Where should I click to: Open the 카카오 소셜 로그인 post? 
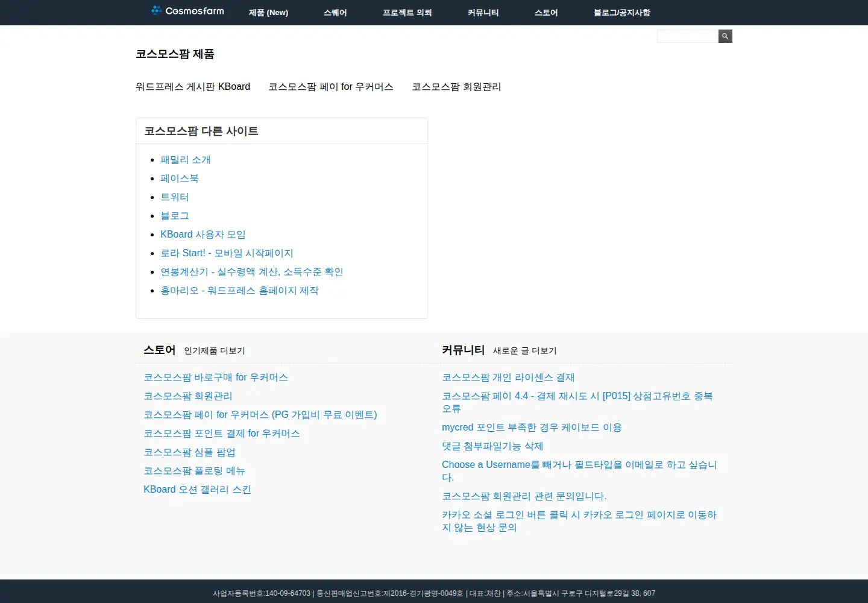coord(579,521)
